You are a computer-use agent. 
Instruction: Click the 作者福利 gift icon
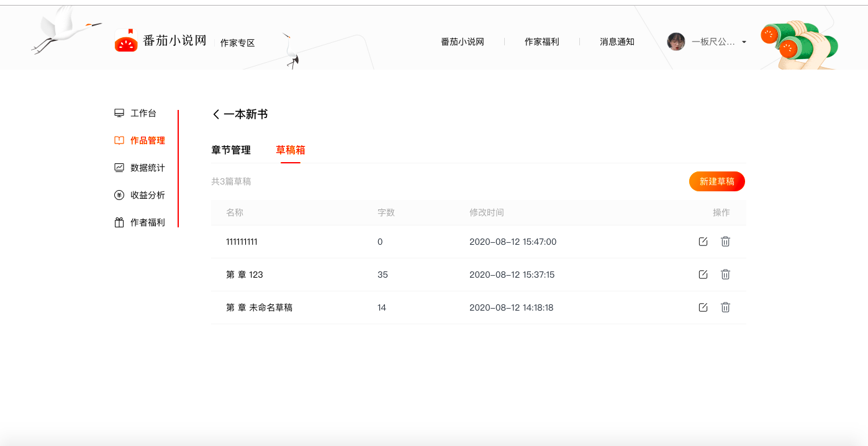pos(119,222)
